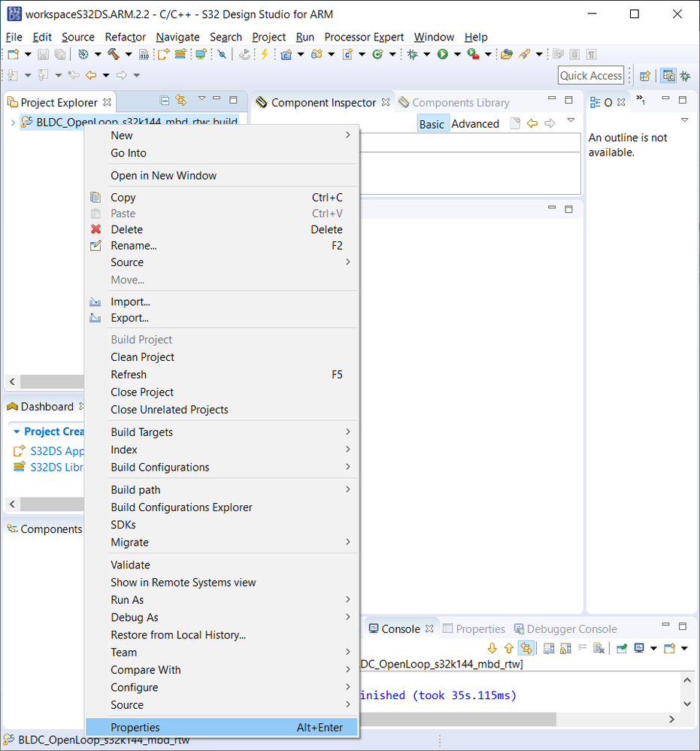Click New S32DS Application Project icon

pyautogui.click(x=163, y=54)
